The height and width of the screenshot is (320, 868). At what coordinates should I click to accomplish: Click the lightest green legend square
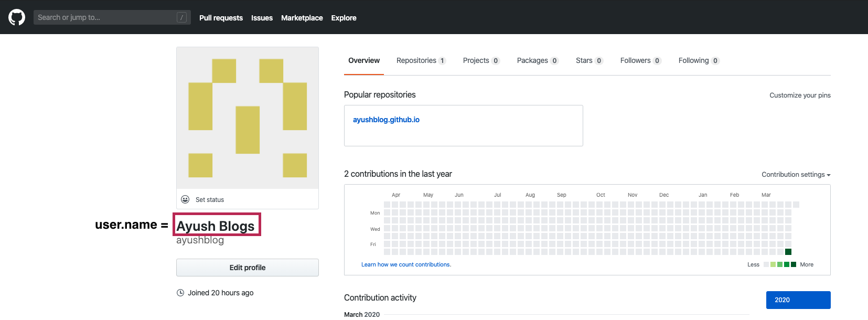[773, 264]
